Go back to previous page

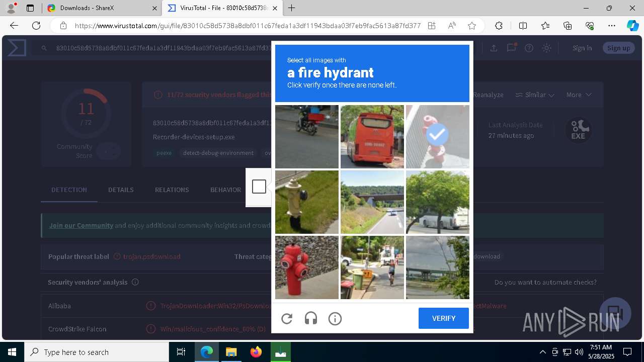click(x=14, y=26)
